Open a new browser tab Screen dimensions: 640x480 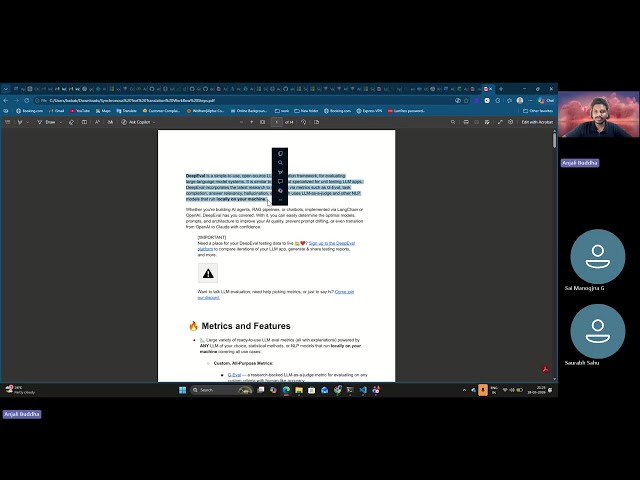pos(501,89)
